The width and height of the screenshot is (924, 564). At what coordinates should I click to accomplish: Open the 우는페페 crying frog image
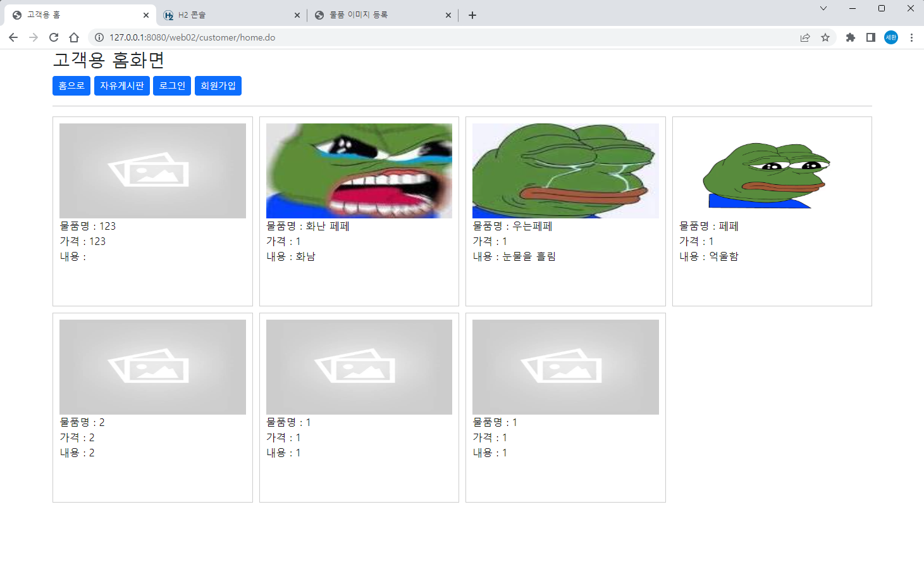click(x=565, y=171)
